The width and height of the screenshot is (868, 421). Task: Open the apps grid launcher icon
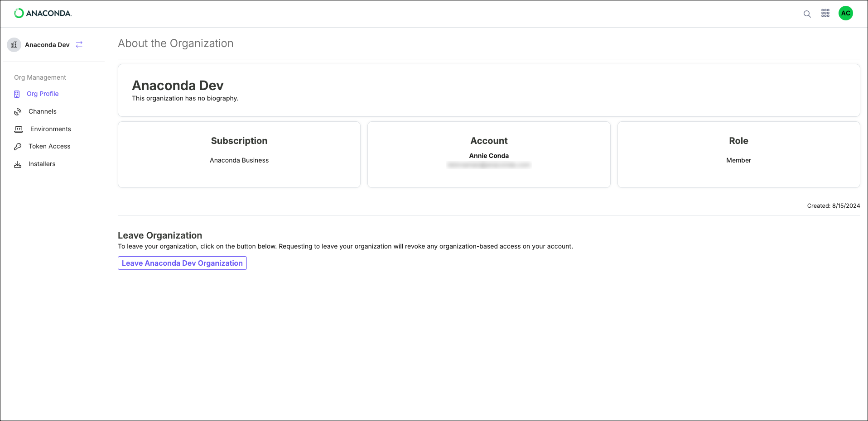[825, 13]
